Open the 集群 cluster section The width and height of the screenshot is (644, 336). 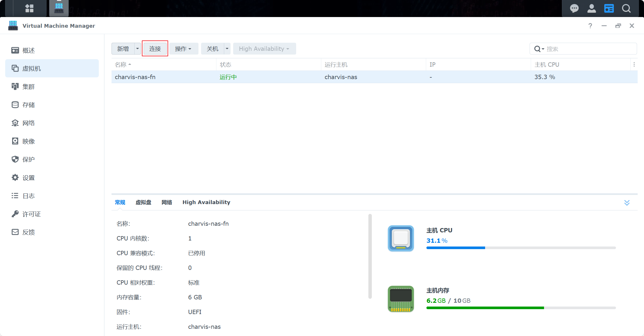[x=29, y=87]
